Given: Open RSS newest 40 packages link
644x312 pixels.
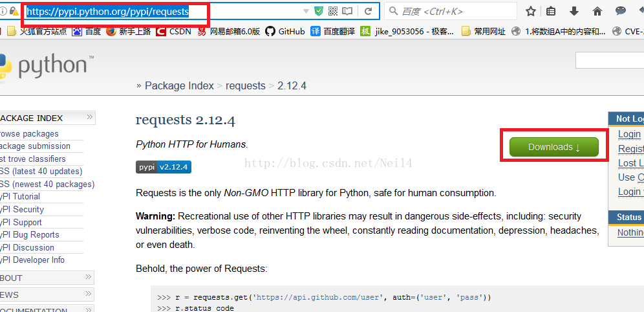Looking at the screenshot, I should (47, 184).
